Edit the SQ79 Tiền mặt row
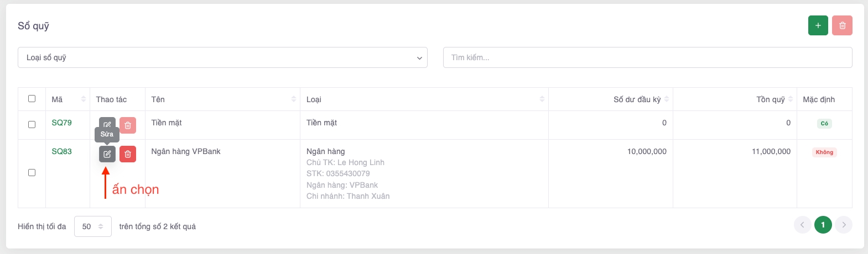The image size is (868, 254). (107, 123)
